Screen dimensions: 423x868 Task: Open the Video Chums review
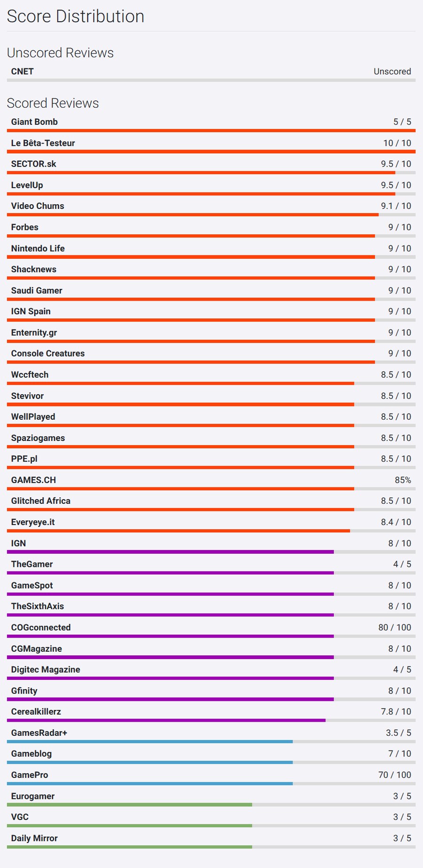click(38, 206)
